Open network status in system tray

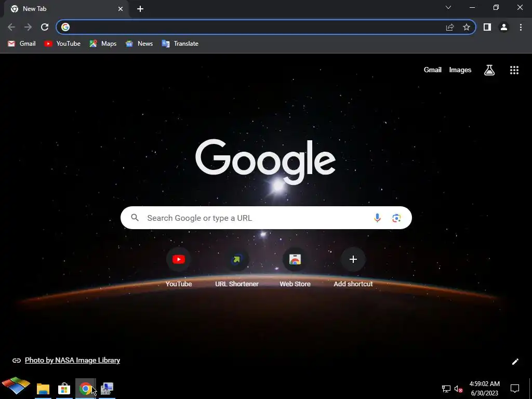click(x=446, y=389)
